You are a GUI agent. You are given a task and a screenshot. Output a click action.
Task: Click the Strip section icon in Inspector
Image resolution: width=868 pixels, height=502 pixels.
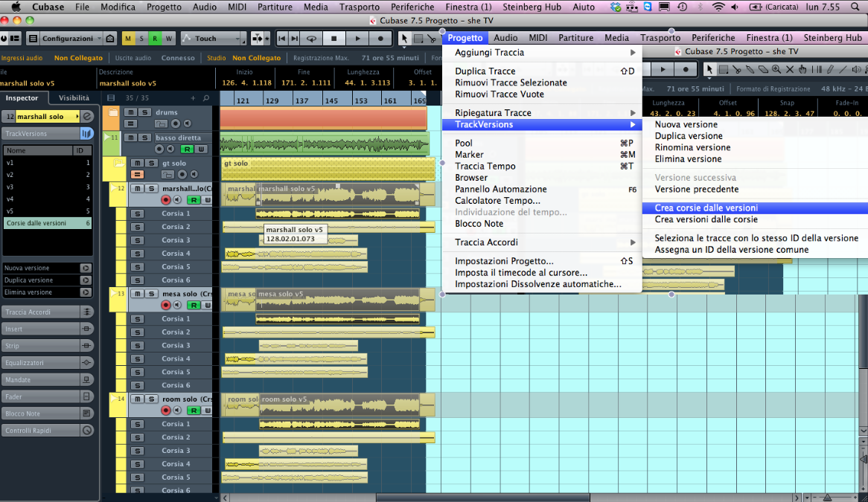point(86,346)
